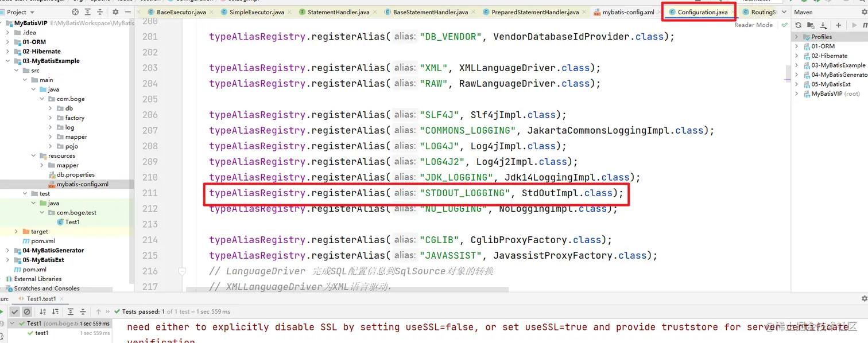Expand the .idea folder
This screenshot has height=343, width=868.
[x=7, y=33]
